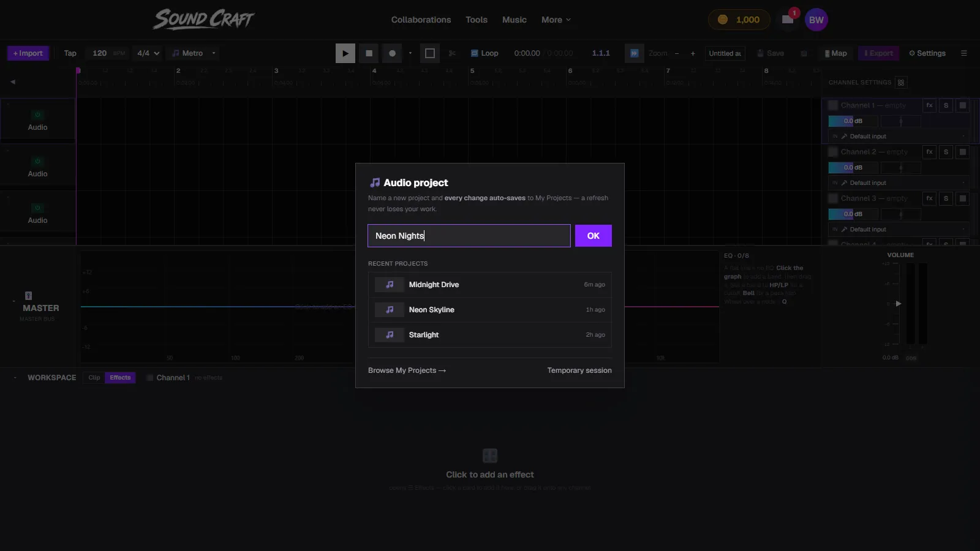Open the Midnight Drive recent project
The height and width of the screenshot is (551, 980).
pos(489,285)
